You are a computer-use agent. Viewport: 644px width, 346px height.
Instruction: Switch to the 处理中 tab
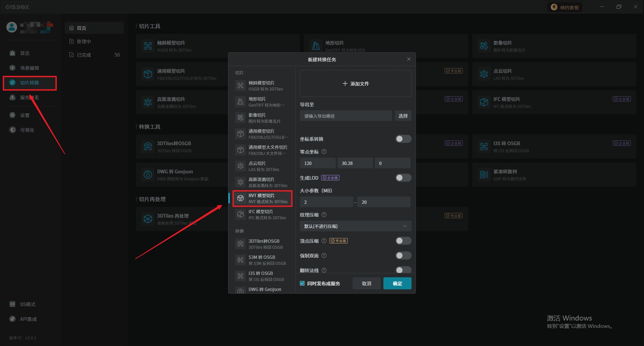(84, 42)
